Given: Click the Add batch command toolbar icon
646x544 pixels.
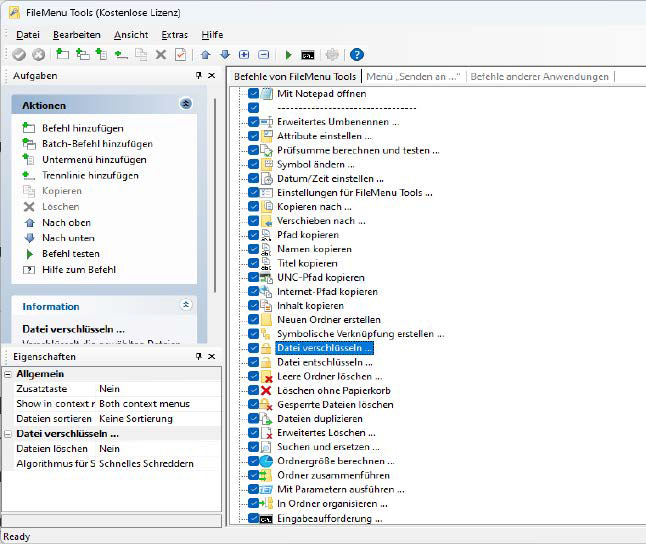Looking at the screenshot, I should tap(82, 54).
